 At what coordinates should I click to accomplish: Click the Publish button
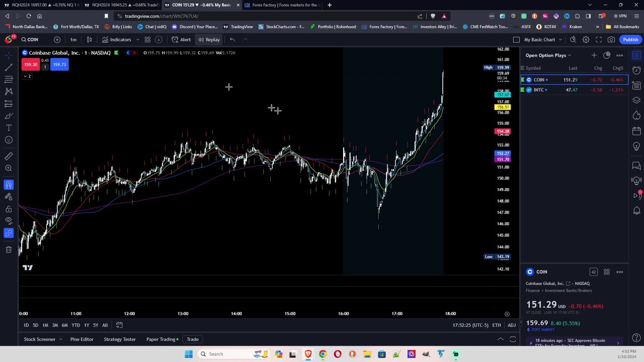[x=630, y=40]
